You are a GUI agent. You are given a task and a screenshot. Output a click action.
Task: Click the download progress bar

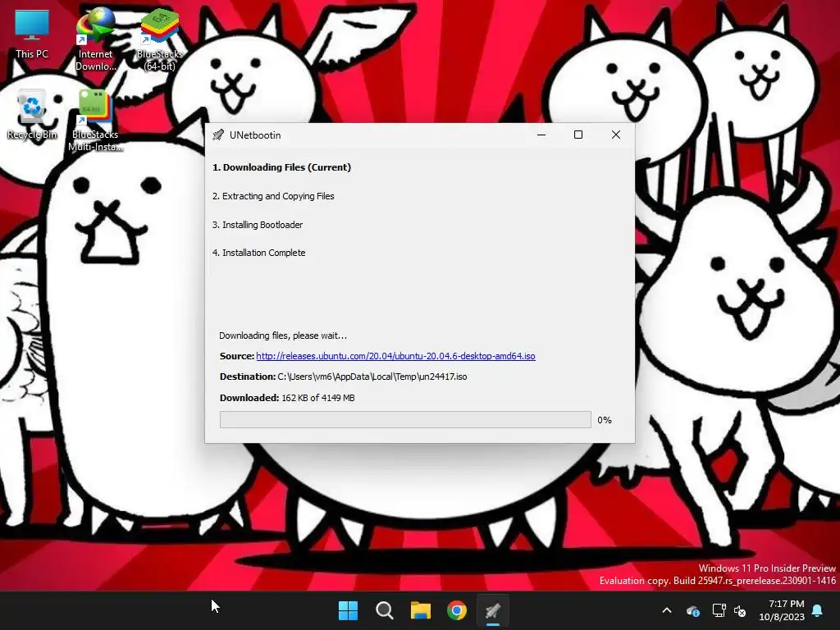point(405,420)
